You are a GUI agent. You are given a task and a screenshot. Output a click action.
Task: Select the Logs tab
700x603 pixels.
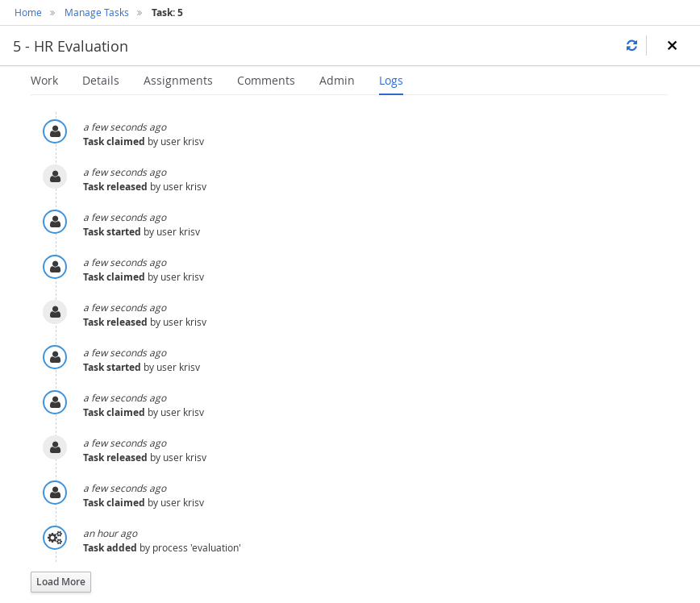391,81
